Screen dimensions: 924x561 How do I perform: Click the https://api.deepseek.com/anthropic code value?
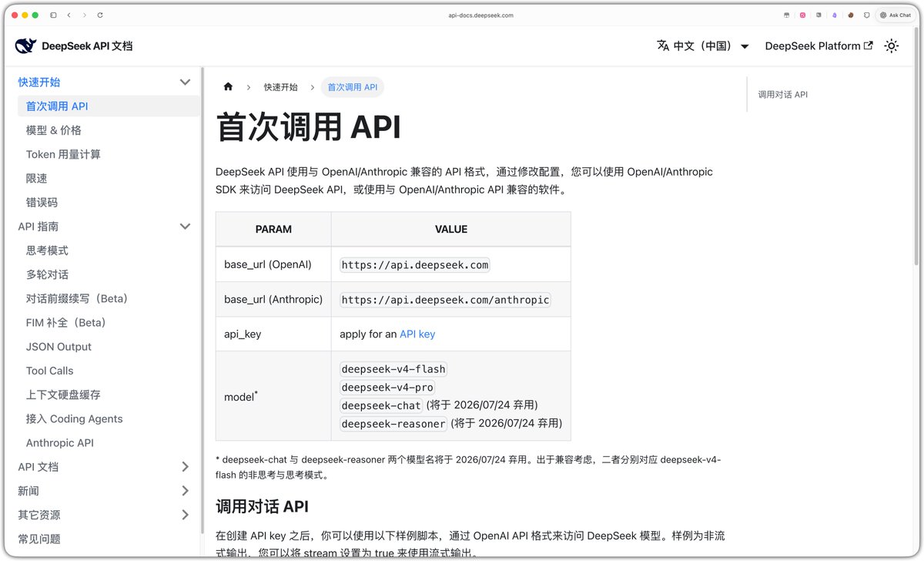(x=446, y=300)
